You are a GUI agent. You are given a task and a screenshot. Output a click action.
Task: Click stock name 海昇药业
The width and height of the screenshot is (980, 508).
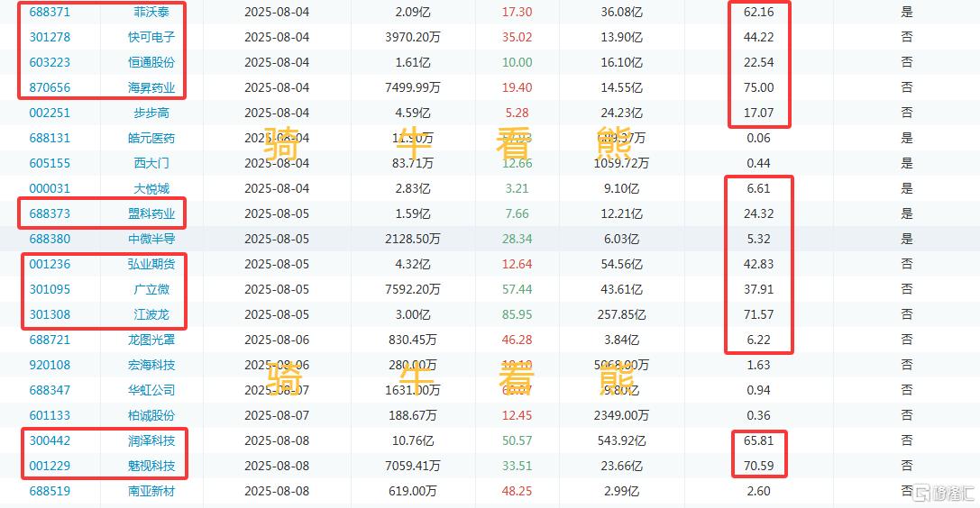(x=151, y=87)
